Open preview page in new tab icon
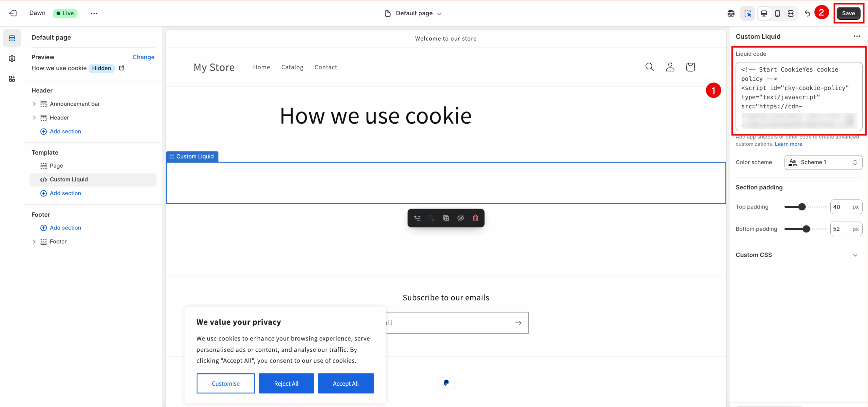This screenshot has height=407, width=868. (x=121, y=68)
